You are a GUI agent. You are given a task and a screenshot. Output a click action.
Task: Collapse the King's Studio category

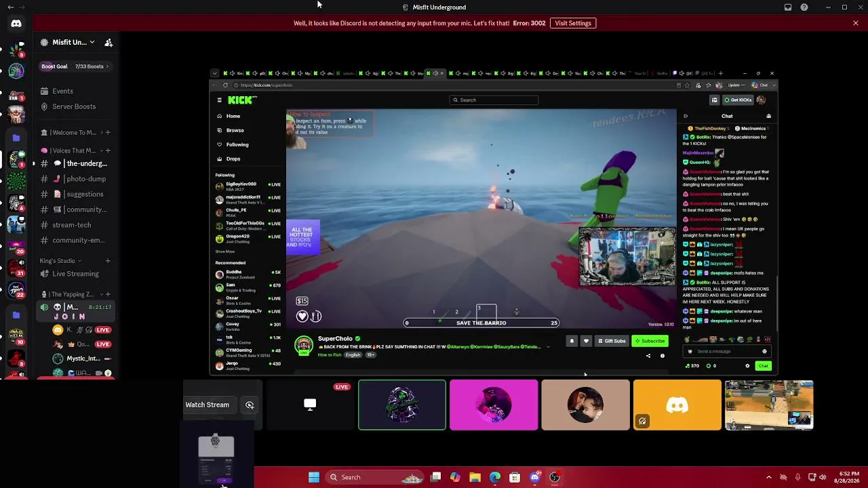(x=60, y=261)
